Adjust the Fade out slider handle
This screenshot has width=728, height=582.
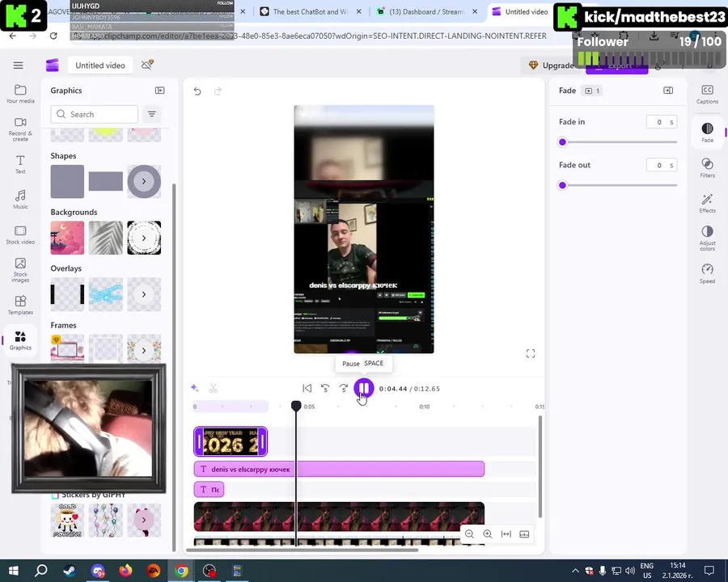tap(562, 185)
